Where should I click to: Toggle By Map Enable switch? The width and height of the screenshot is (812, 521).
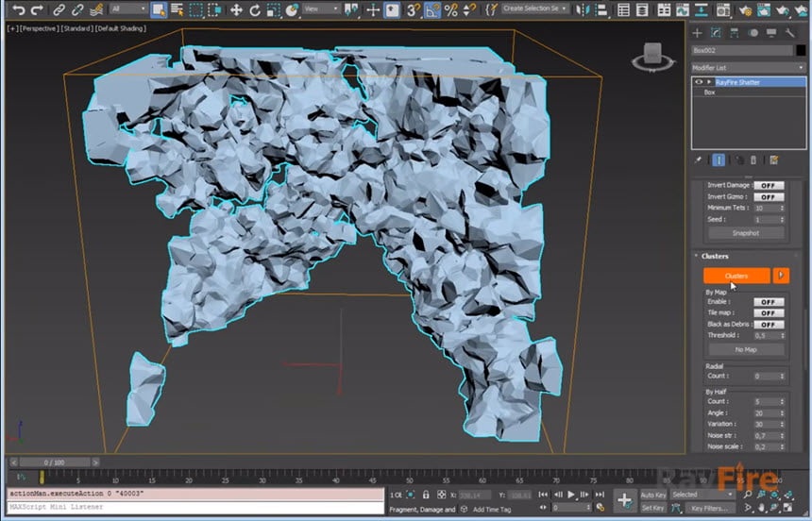769,302
